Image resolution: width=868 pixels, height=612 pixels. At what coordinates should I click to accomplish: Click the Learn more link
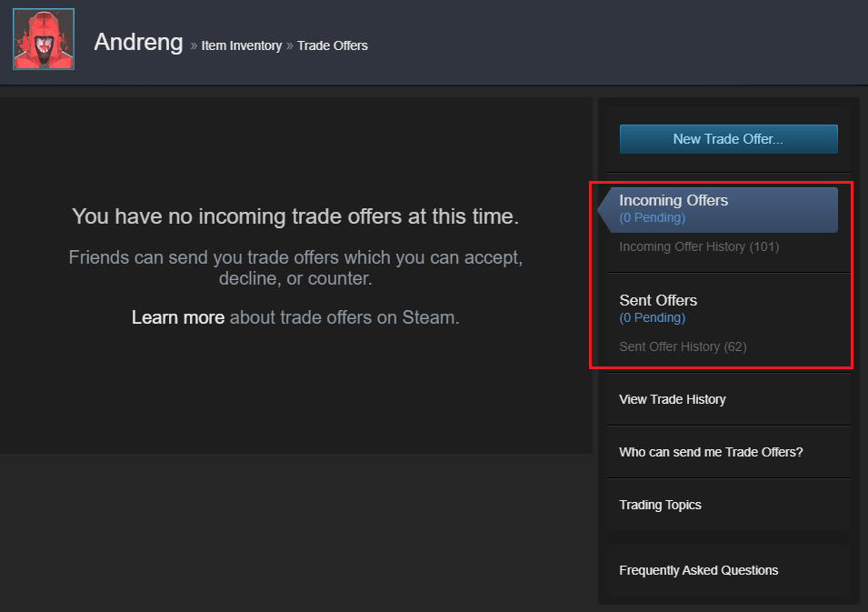(x=178, y=317)
